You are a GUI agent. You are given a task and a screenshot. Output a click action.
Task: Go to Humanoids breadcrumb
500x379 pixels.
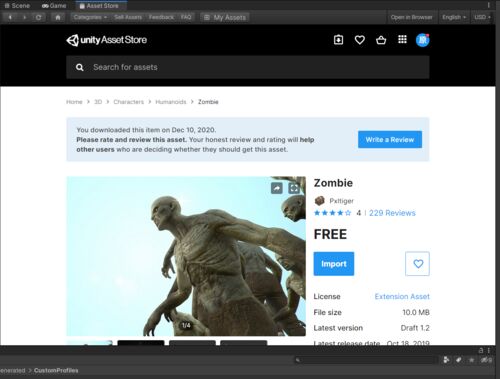click(171, 102)
